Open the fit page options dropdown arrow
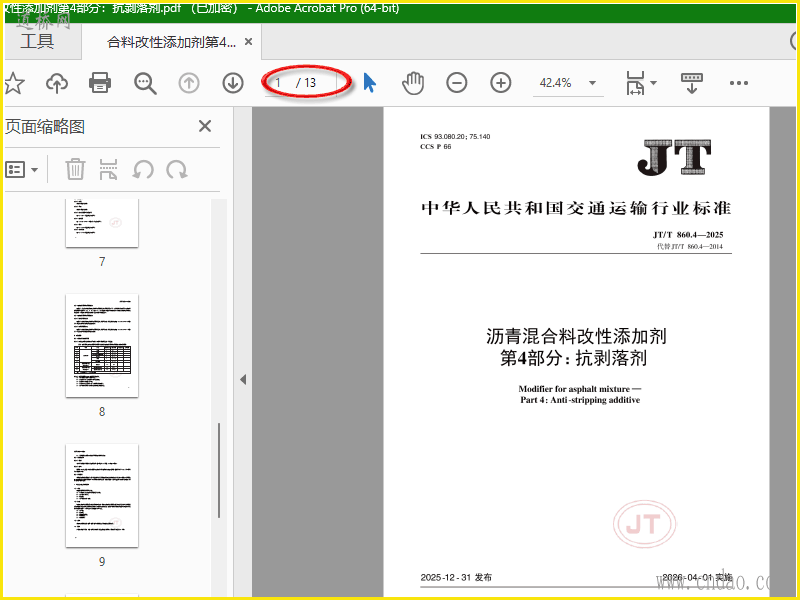 coord(654,83)
